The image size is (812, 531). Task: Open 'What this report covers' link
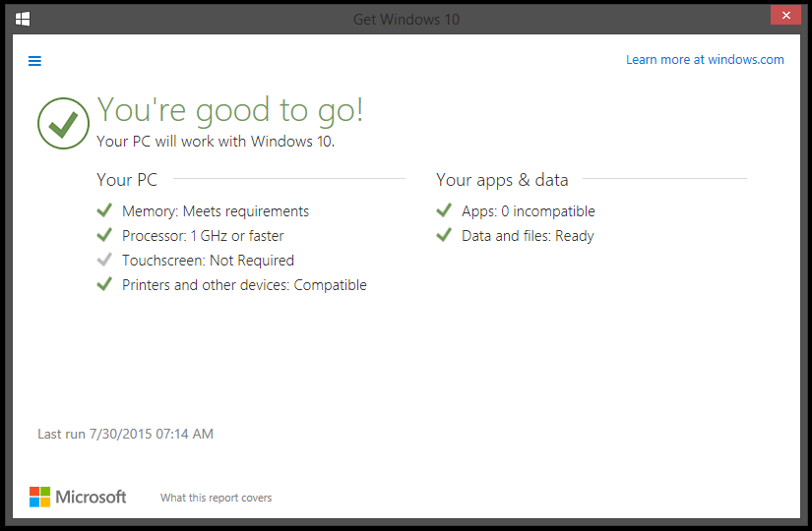point(216,498)
